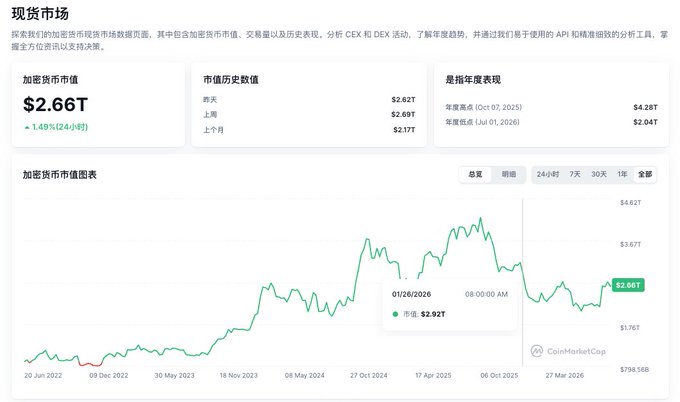Screen dimensions: 680x402
Task: Click the 08 May 2024 x-axis label
Action: (x=304, y=376)
